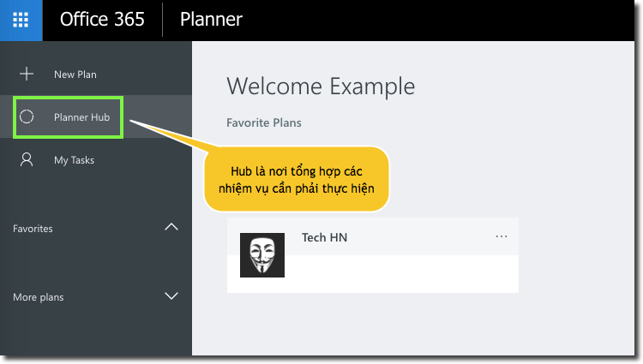Click the Welcome Example heading
Image resolution: width=643 pixels, height=364 pixels.
pyautogui.click(x=321, y=86)
